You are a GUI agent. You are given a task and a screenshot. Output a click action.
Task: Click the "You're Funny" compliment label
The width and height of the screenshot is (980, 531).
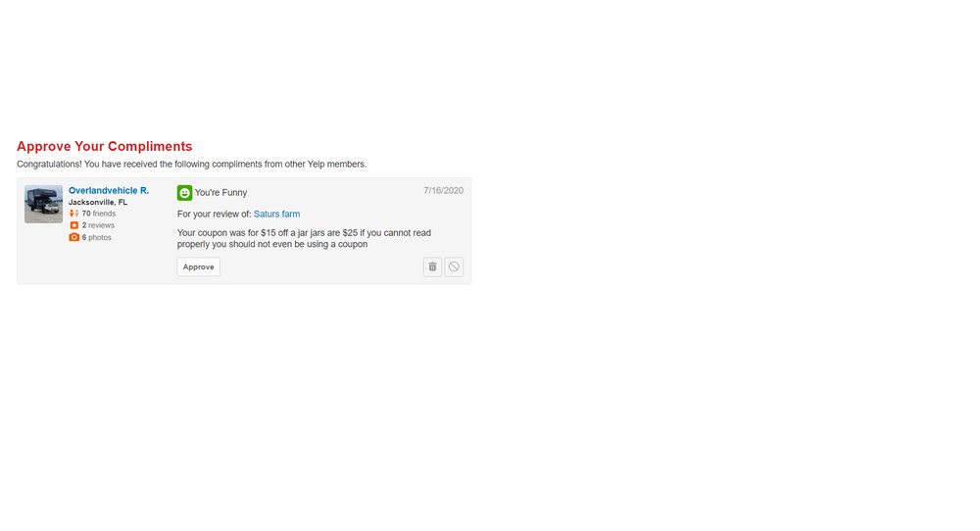pyautogui.click(x=220, y=193)
